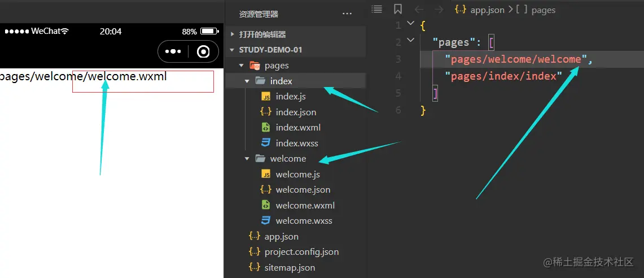
Task: Click the "pages" key on line 2
Action: coord(454,42)
